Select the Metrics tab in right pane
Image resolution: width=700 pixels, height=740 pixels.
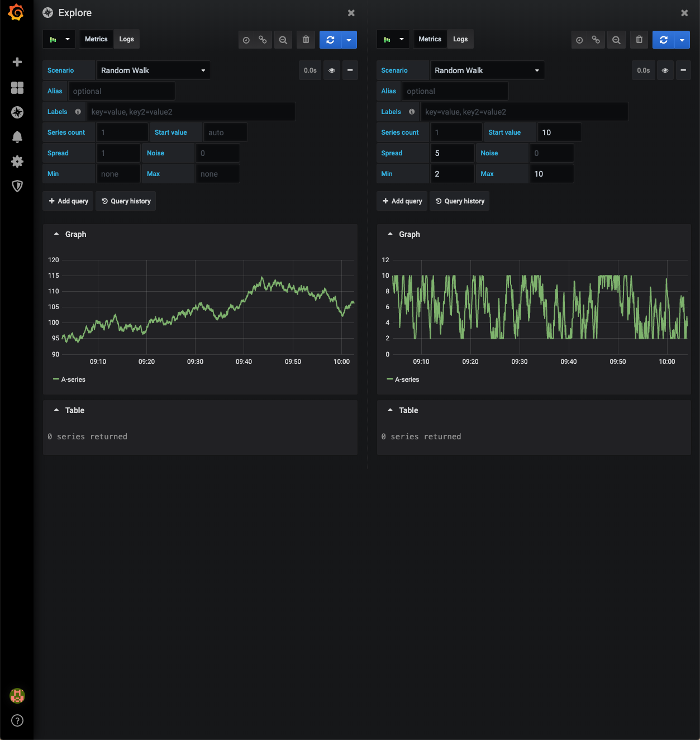pos(430,39)
